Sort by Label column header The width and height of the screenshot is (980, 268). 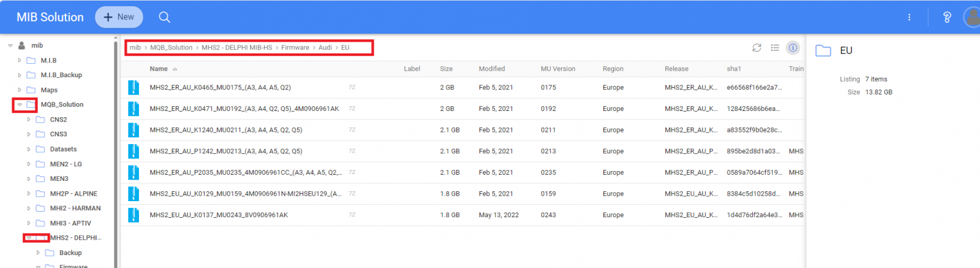412,69
